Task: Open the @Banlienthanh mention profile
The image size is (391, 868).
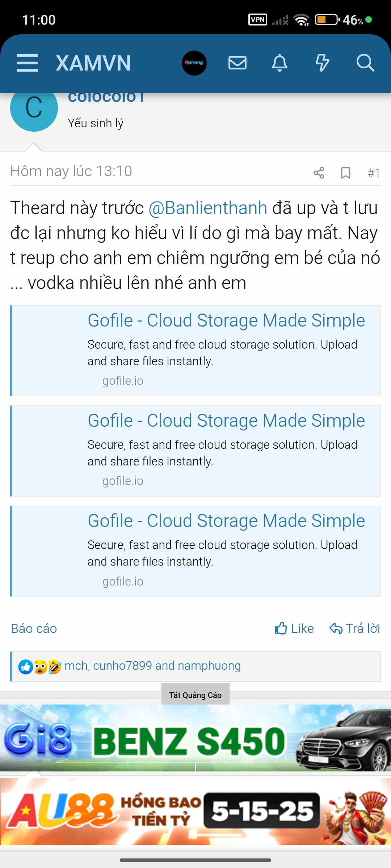Action: pyautogui.click(x=208, y=208)
